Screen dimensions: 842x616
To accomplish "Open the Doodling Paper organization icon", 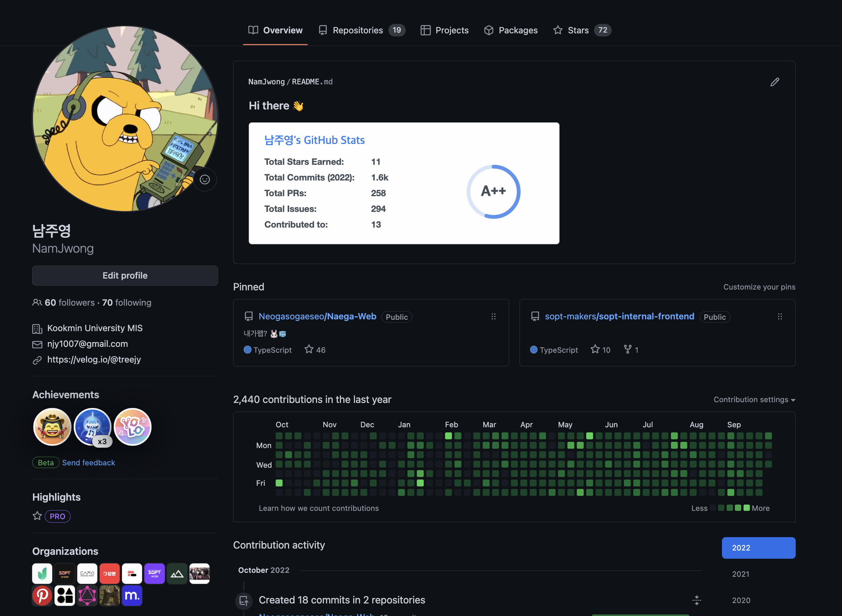I will tap(87, 574).
